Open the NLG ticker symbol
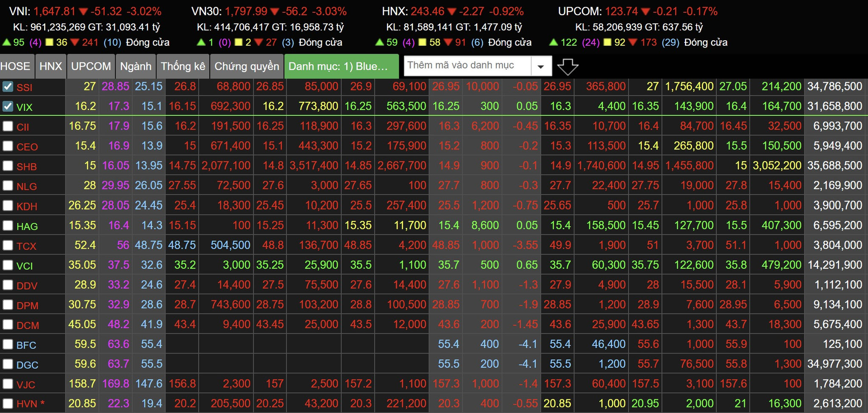Image resolution: width=868 pixels, height=413 pixels. click(27, 187)
